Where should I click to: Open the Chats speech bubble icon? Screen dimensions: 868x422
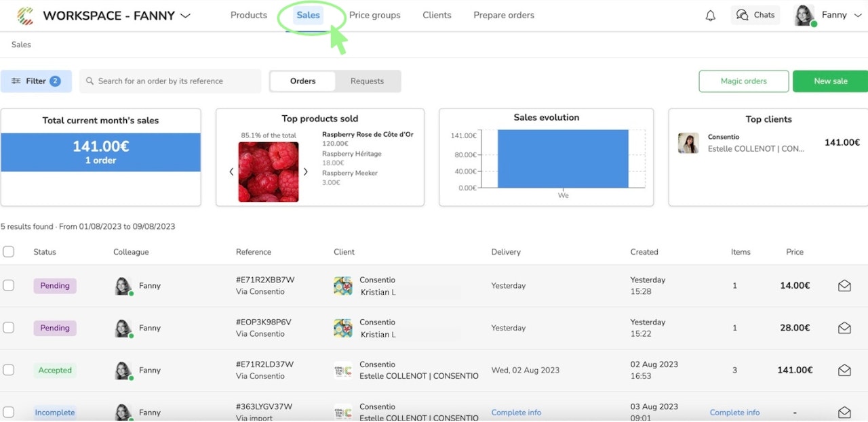tap(743, 15)
